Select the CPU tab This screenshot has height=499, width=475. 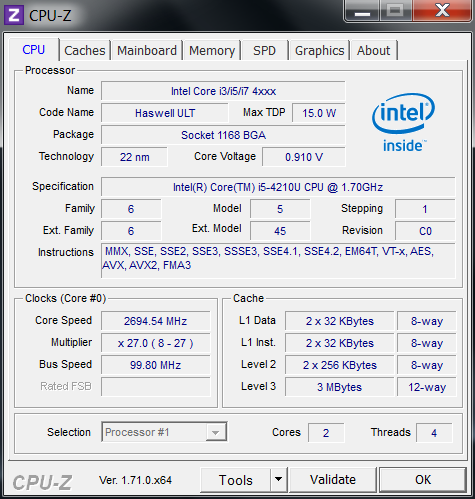point(34,50)
